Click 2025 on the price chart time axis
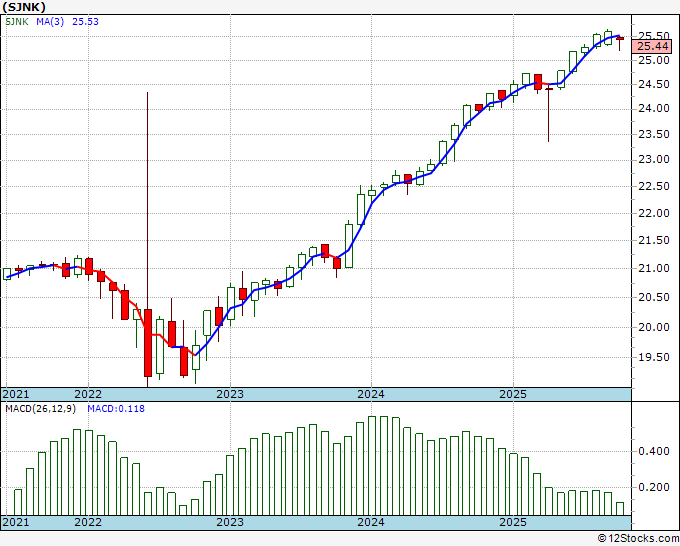This screenshot has width=680, height=546. [x=513, y=394]
